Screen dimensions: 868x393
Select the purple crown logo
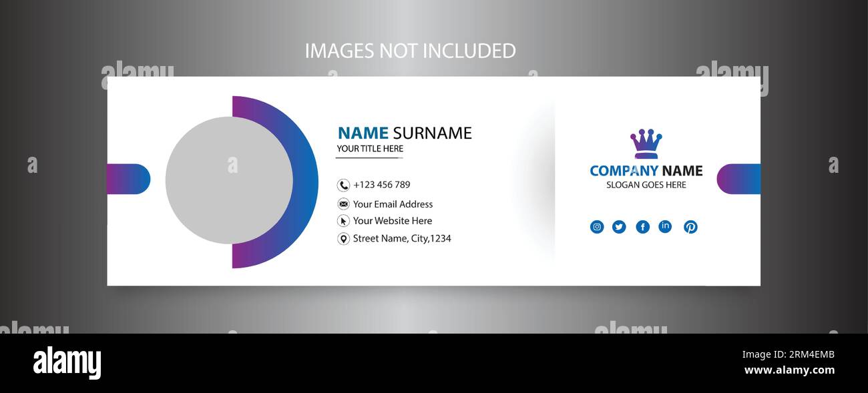point(646,144)
